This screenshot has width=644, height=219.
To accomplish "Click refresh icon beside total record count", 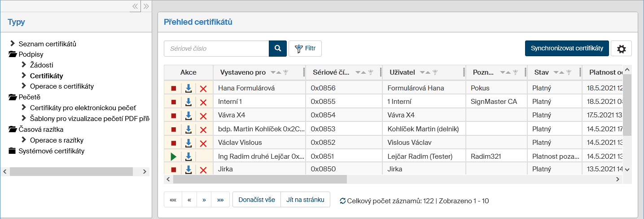I will tap(343, 201).
